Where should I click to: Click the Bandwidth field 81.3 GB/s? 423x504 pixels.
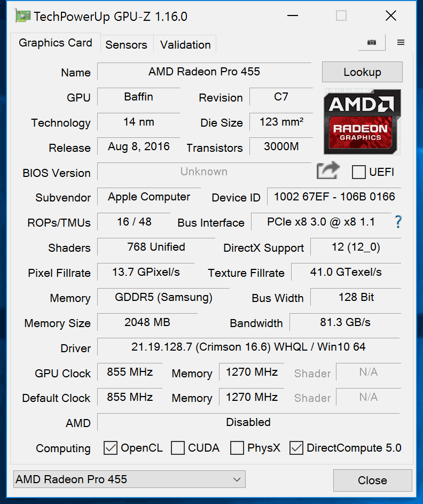coord(345,322)
